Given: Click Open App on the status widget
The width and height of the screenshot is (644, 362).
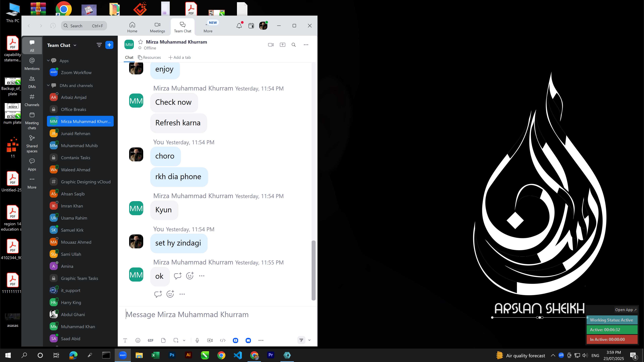Looking at the screenshot, I should pyautogui.click(x=626, y=310).
